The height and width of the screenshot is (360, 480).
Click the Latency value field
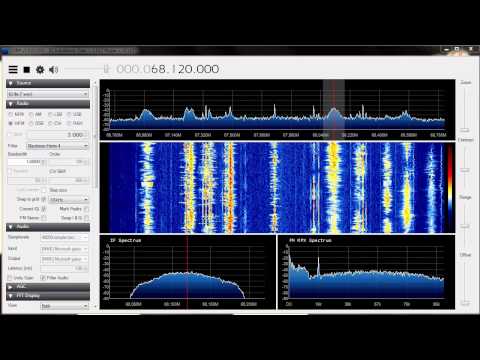click(64, 268)
